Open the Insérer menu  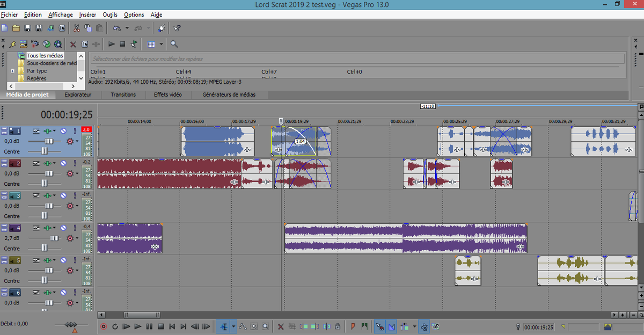(87, 14)
